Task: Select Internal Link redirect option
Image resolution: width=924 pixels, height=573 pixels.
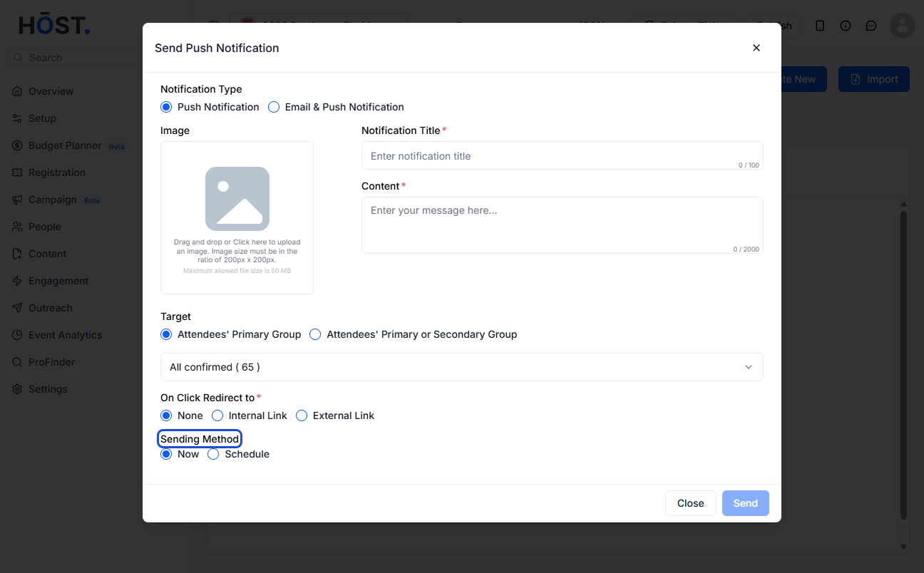Action: (x=217, y=415)
